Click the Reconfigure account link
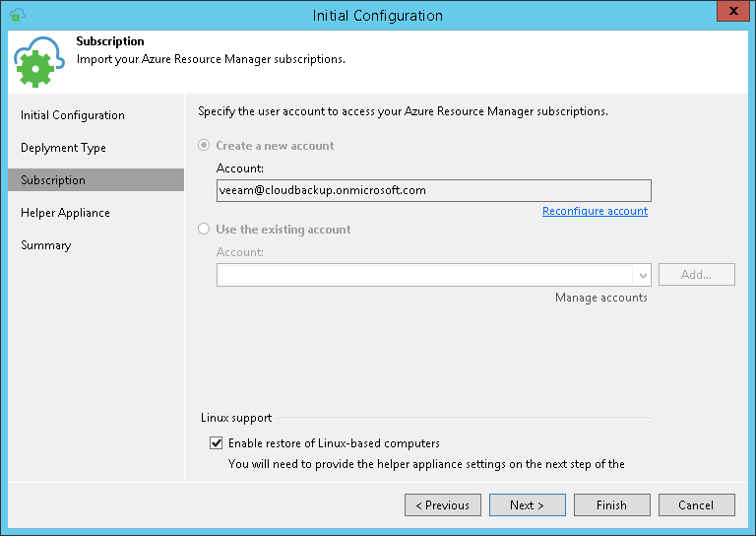Viewport: 756px width, 536px height. point(595,211)
